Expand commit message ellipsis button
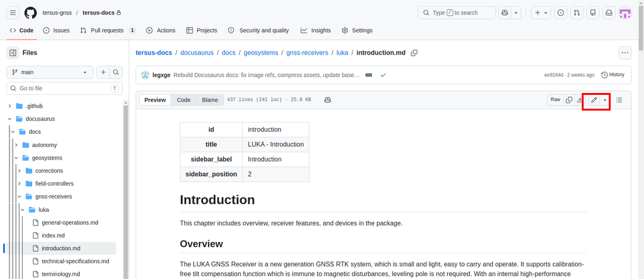Viewport: 644px width, 279px height. [x=369, y=75]
